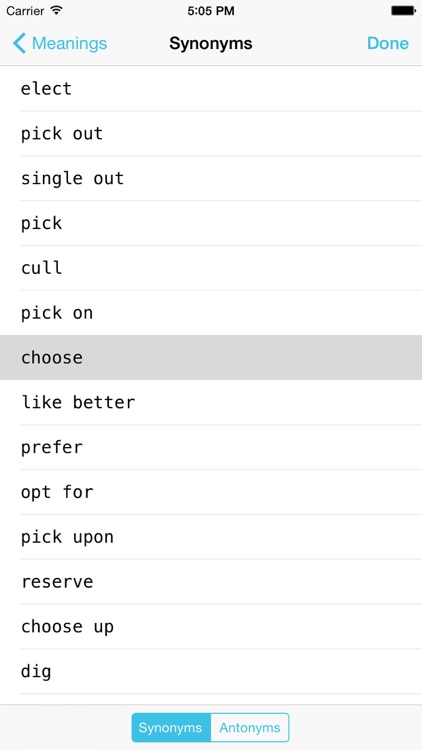This screenshot has width=422, height=750.
Task: Tap the back chevron icon beside Meanings
Action: click(19, 43)
